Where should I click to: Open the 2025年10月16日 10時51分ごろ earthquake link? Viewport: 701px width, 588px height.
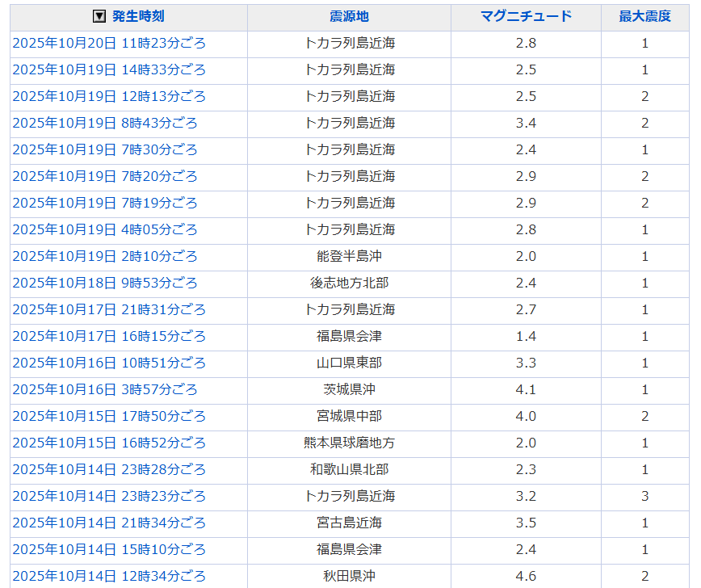point(109,363)
